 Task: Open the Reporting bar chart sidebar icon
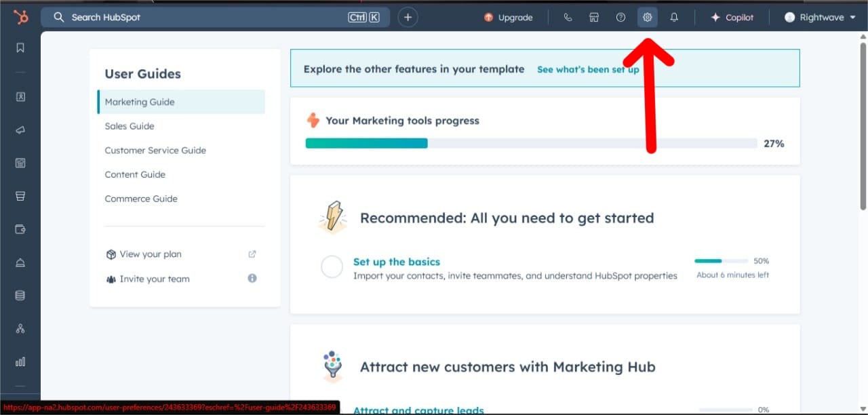tap(20, 361)
